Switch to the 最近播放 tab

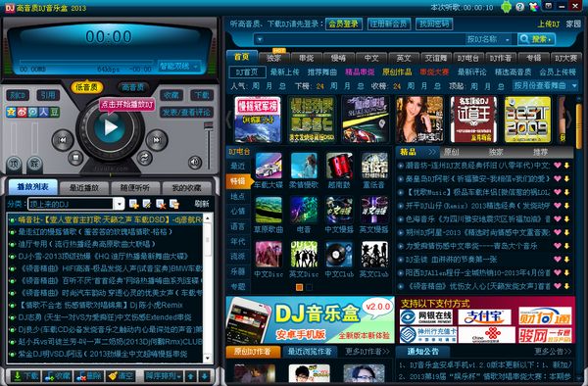84,187
